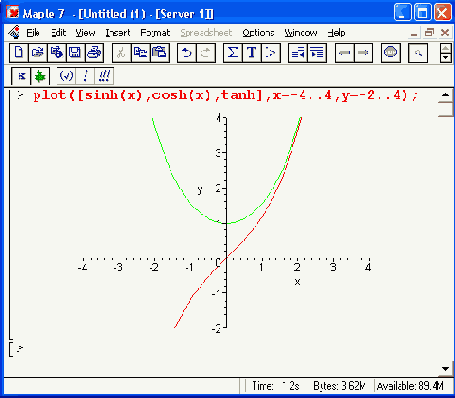The width and height of the screenshot is (455, 398).
Task: Click the Stop computation icon
Action: pyautogui.click(x=390, y=53)
